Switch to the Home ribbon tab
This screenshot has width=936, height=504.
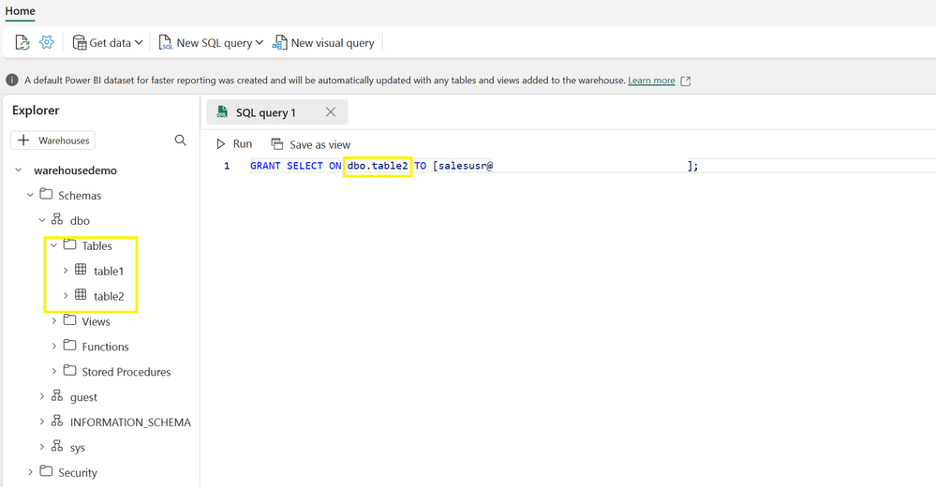pos(20,11)
